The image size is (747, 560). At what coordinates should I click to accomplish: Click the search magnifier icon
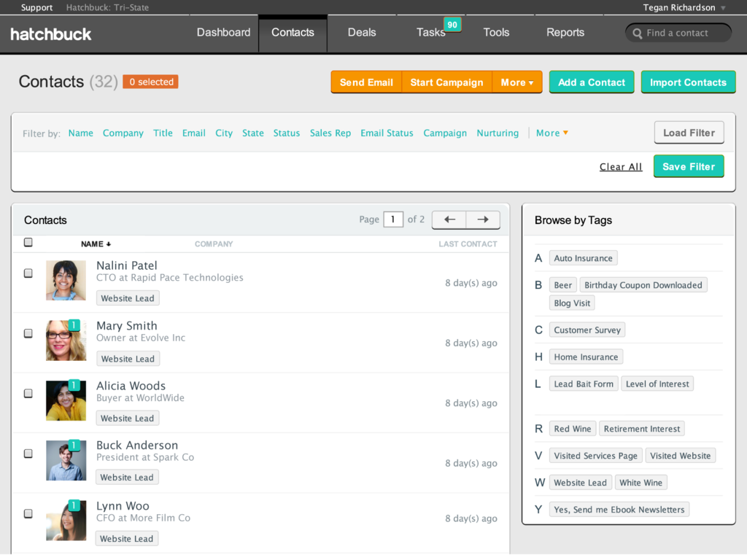click(x=637, y=34)
